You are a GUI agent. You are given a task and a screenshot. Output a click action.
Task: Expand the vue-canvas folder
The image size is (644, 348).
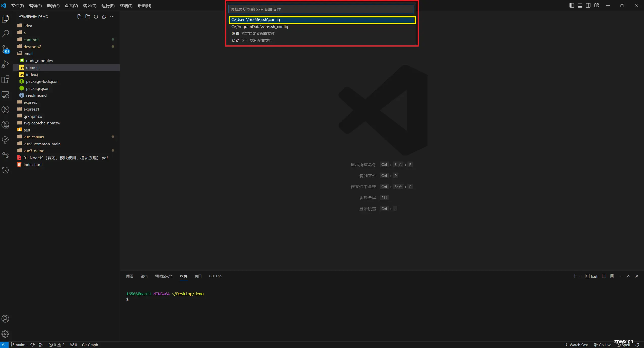66,137
